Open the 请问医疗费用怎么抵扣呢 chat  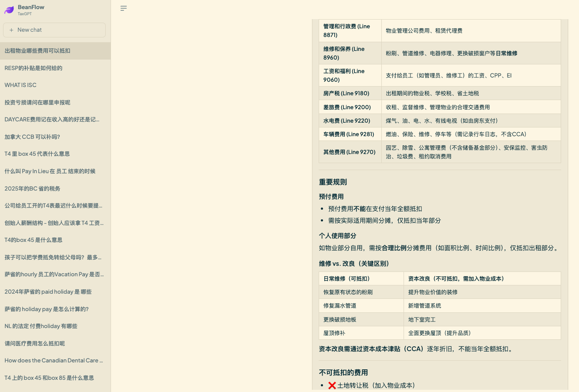click(35, 344)
